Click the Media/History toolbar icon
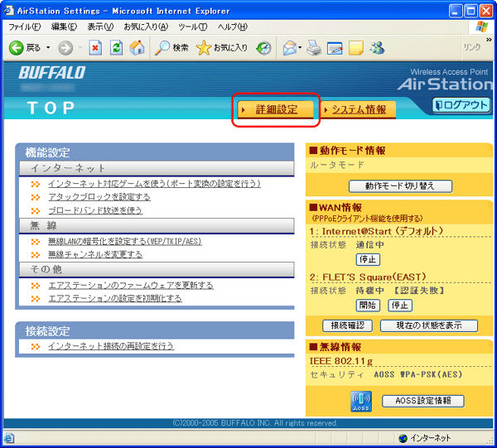497x448 pixels. tap(263, 48)
